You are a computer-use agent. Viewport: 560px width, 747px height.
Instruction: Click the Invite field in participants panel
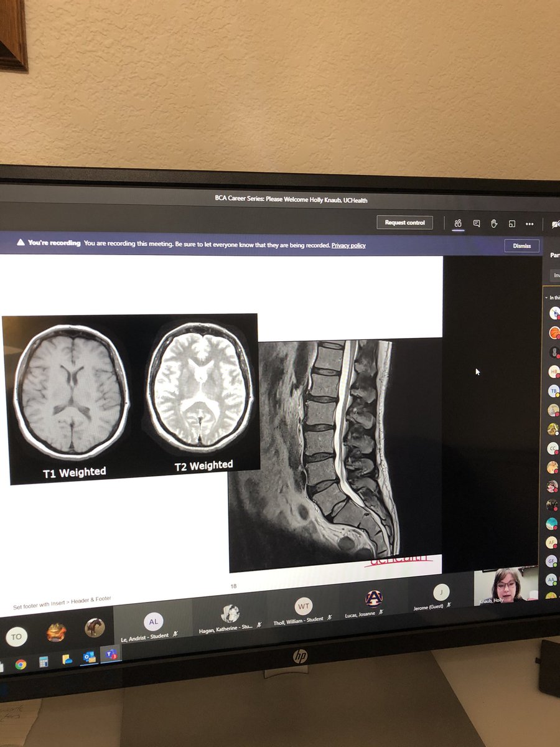[555, 275]
